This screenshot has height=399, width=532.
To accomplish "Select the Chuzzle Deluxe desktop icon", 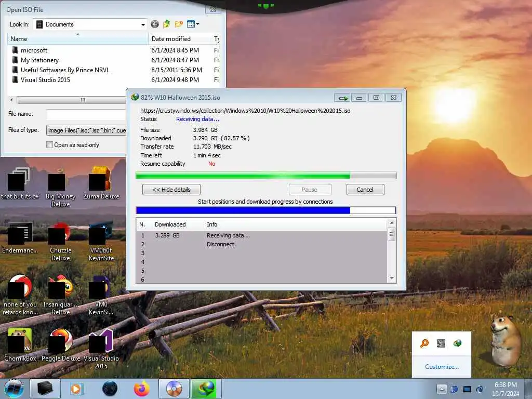I will (x=60, y=242).
